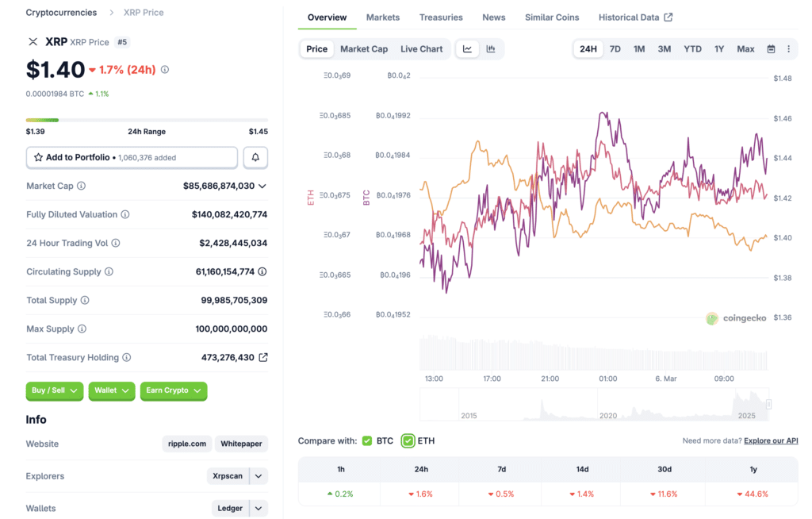The height and width of the screenshot is (519, 812).
Task: Click the #5 rank badge
Action: click(x=122, y=42)
